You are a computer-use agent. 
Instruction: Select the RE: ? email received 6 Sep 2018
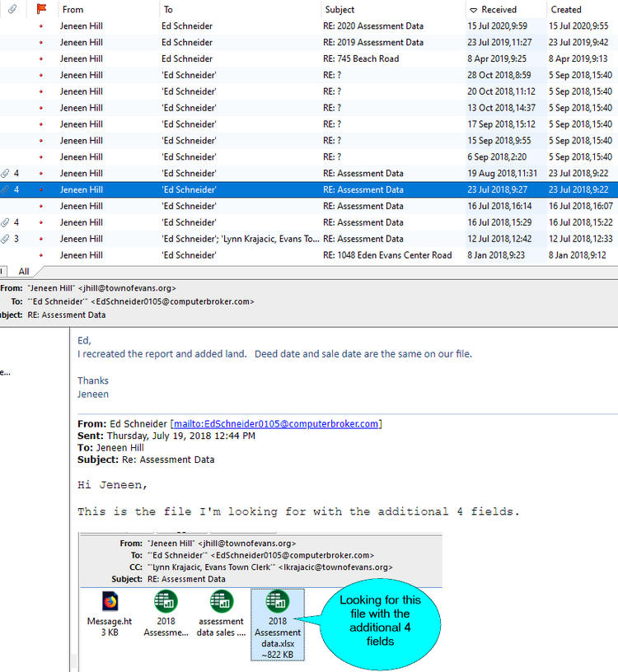point(309,156)
